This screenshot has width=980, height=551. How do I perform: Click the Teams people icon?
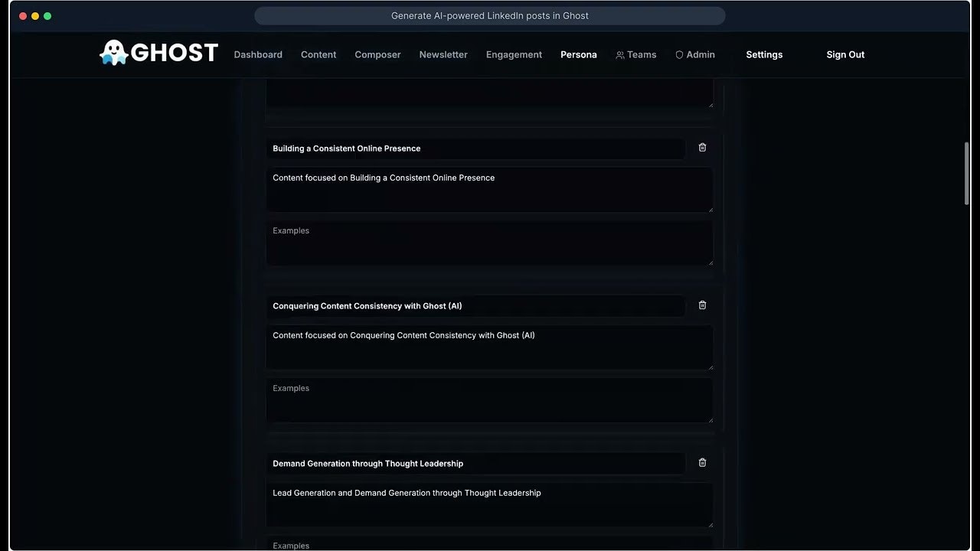click(620, 55)
